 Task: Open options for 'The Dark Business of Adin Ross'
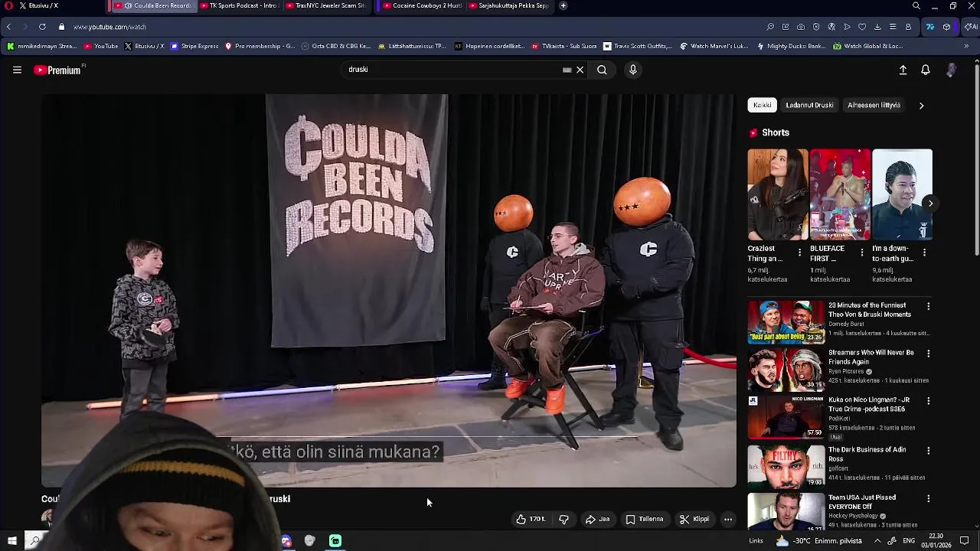point(929,451)
